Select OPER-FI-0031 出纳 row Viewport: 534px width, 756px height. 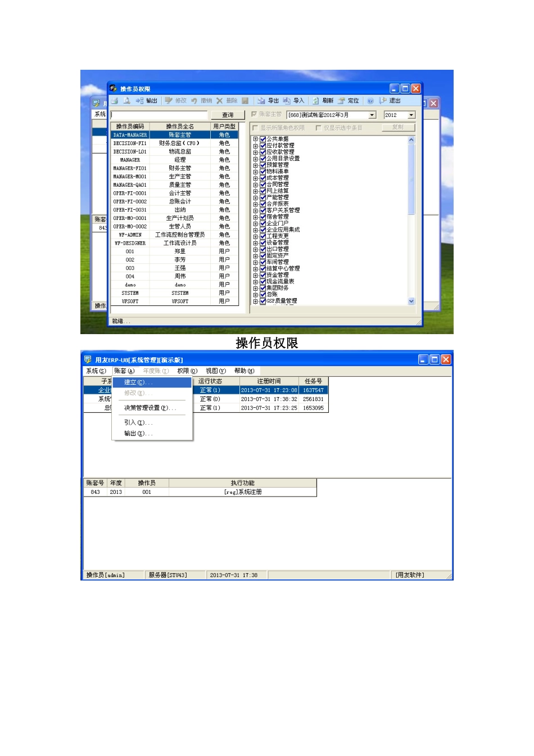[174, 210]
